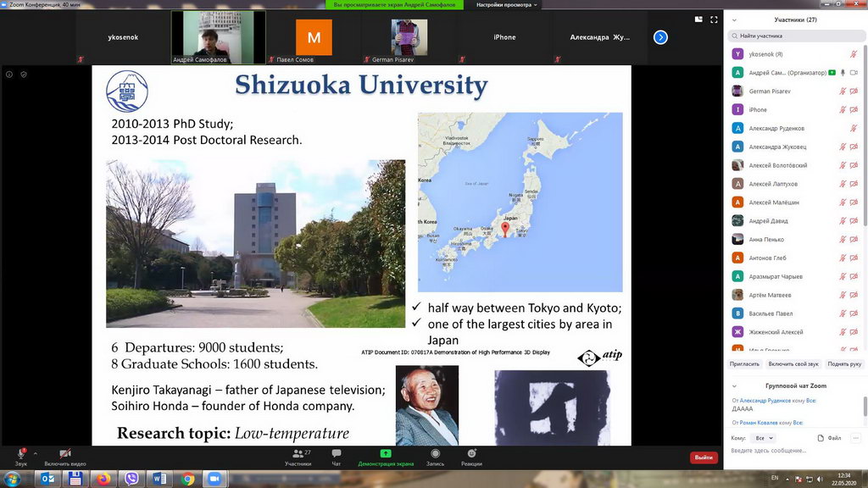Open meeting info icon in top-left corner

tap(9, 75)
